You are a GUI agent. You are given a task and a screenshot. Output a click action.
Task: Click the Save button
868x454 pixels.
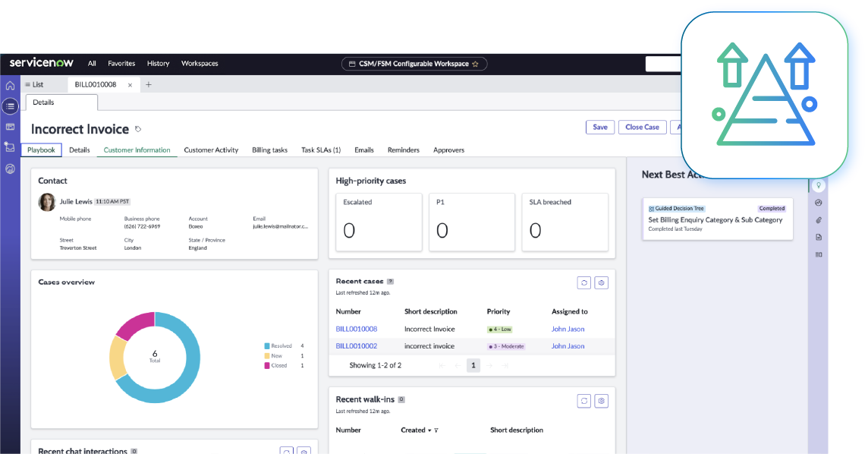pos(600,128)
